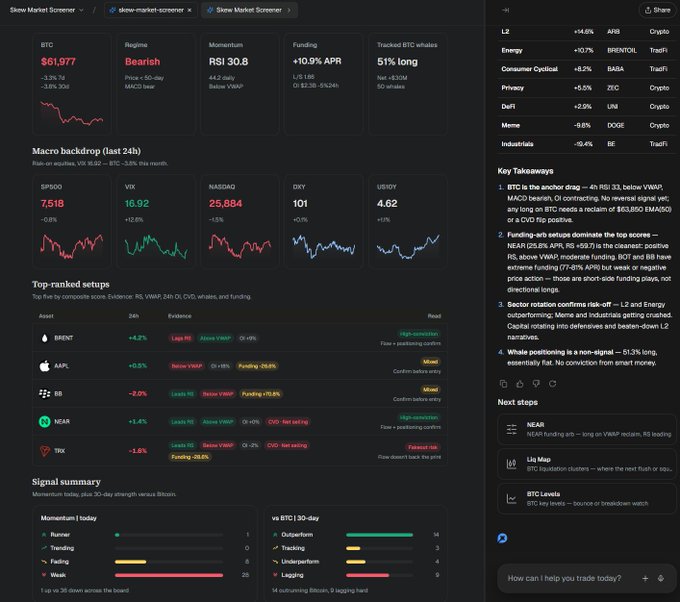Focus the 'How can I help you trade today?' input
The height and width of the screenshot is (602, 680).
pos(564,578)
